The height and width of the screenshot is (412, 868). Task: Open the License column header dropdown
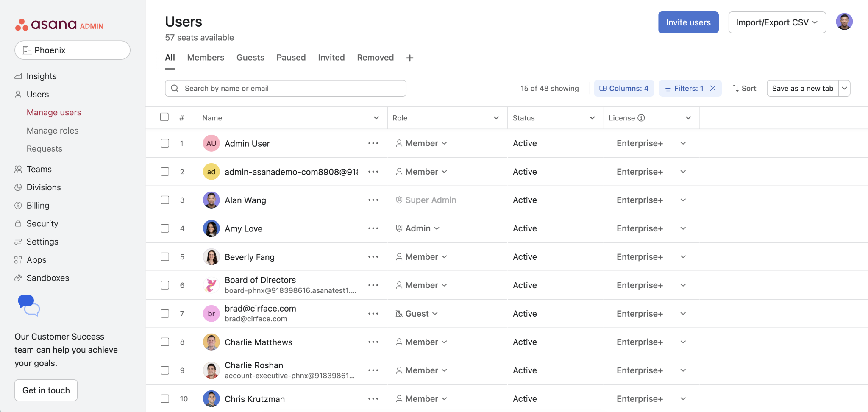(688, 118)
